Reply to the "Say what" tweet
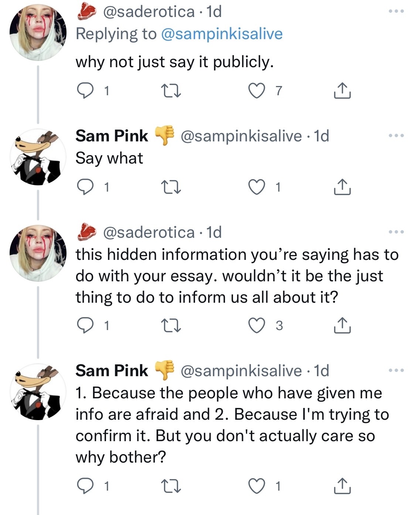The width and height of the screenshot is (420, 515). pos(85,187)
